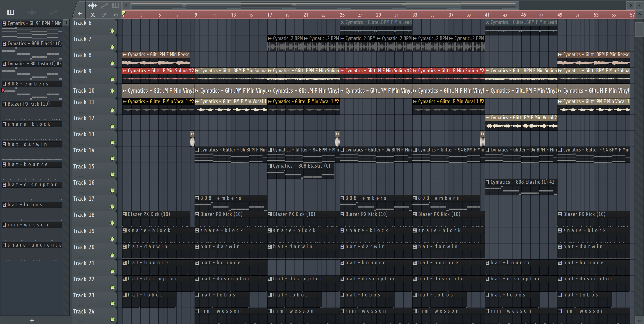
Task: Open clip menu of first rim - wesson clip
Action: (197, 311)
